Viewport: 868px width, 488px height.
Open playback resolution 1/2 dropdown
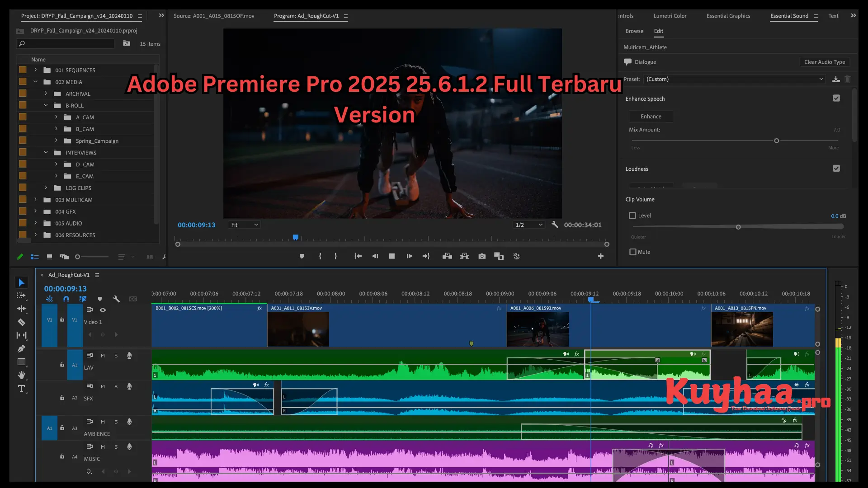coord(529,225)
